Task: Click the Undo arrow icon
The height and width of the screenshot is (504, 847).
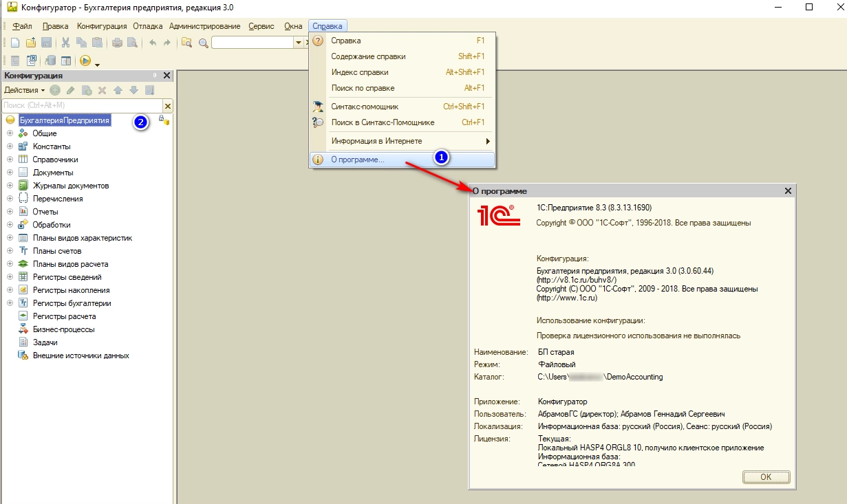Action: click(152, 43)
